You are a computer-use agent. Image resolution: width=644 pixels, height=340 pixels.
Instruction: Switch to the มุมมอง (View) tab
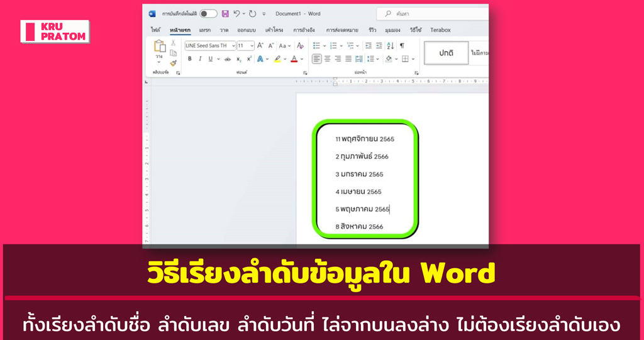(x=392, y=30)
